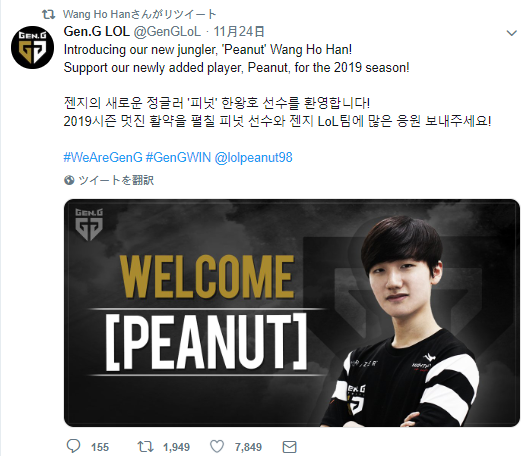
Task: Open the @GenGLoL handle
Action: (167, 31)
